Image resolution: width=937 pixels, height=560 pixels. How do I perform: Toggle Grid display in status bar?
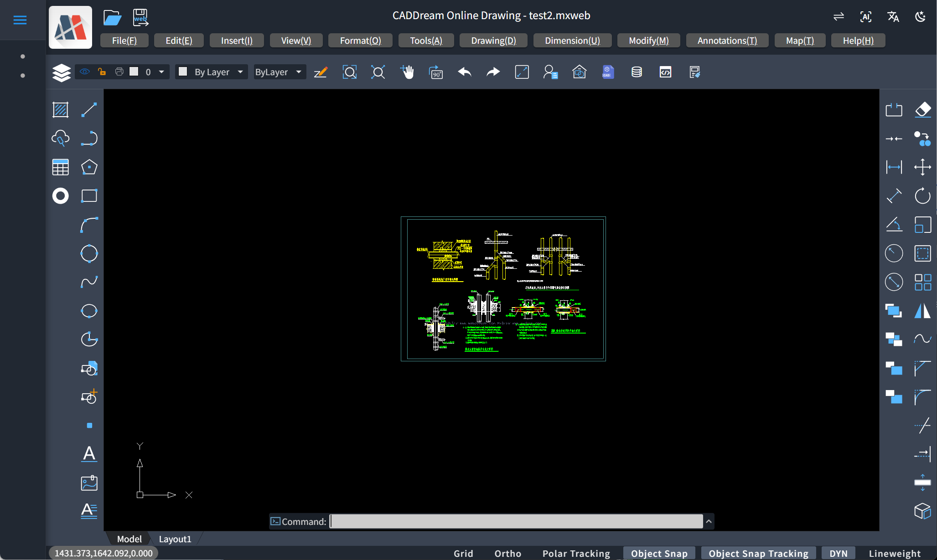[x=463, y=553]
